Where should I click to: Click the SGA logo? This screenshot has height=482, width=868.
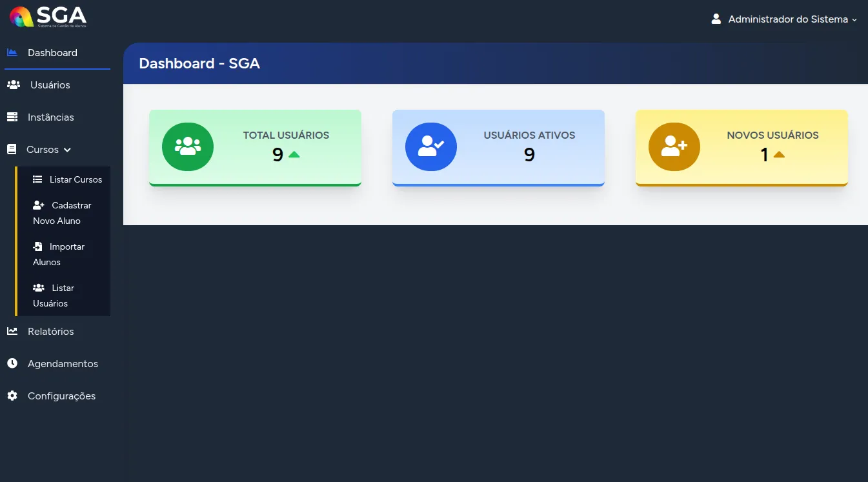pyautogui.click(x=45, y=17)
